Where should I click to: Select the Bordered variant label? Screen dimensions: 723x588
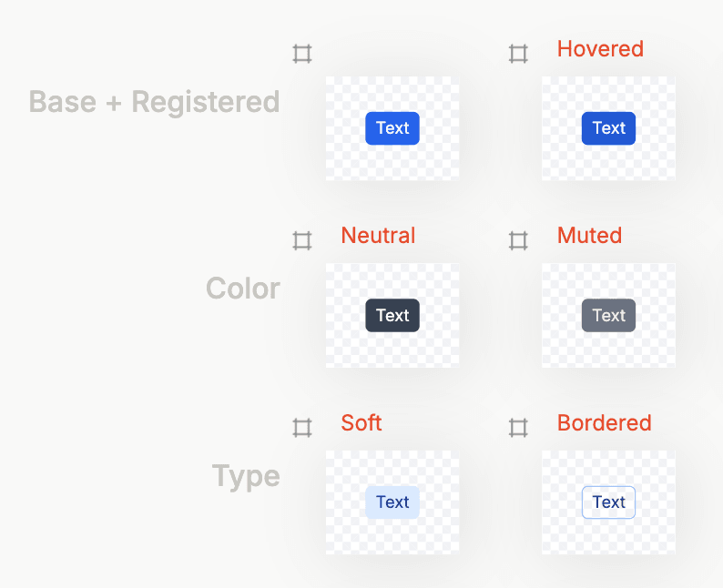604,423
